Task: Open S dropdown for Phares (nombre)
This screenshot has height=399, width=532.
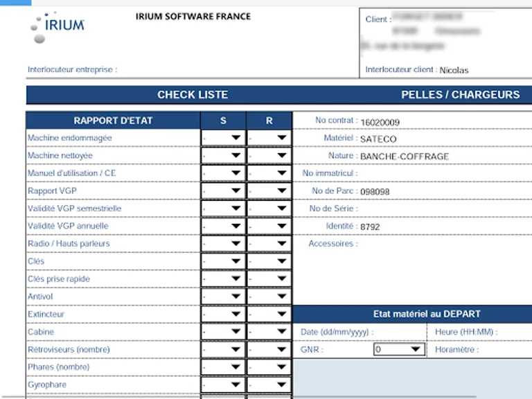Action: coord(223,367)
